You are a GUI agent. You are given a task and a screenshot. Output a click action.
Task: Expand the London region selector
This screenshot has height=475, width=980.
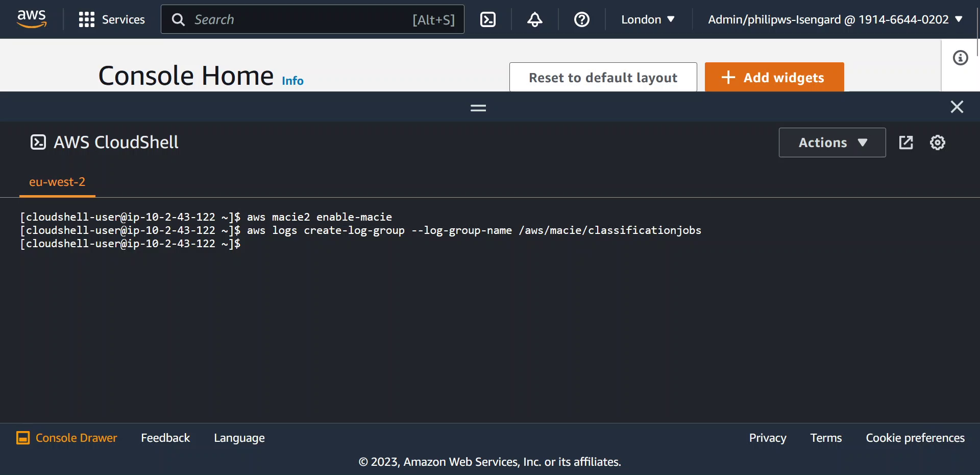coord(648,19)
